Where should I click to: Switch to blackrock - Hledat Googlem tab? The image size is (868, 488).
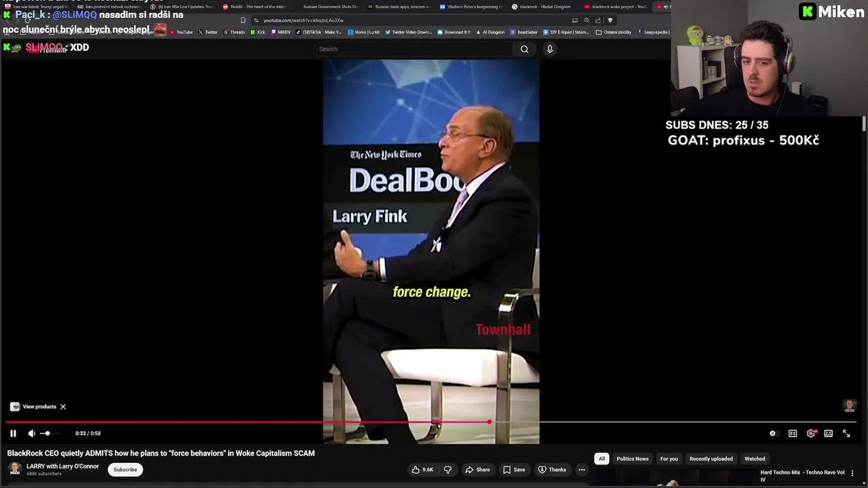click(x=545, y=7)
